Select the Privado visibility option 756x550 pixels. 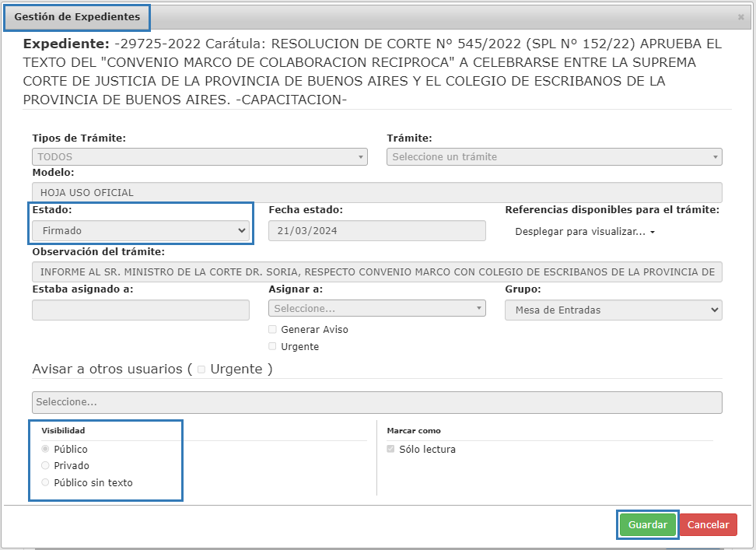(x=45, y=465)
